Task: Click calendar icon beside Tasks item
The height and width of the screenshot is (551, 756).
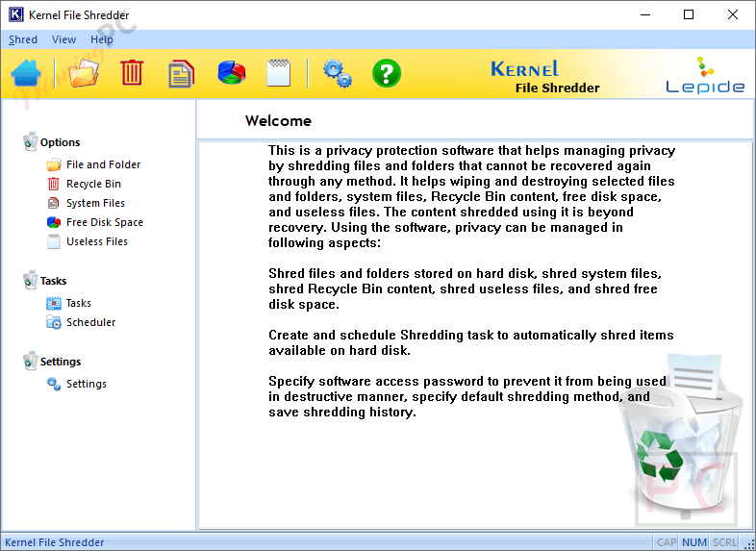Action: pyautogui.click(x=54, y=303)
